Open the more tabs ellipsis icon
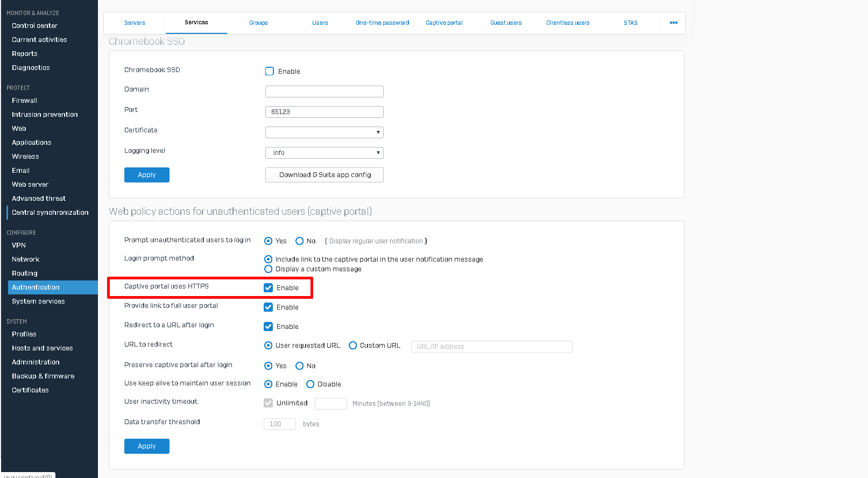Screen dimensions: 868x478 [x=673, y=23]
